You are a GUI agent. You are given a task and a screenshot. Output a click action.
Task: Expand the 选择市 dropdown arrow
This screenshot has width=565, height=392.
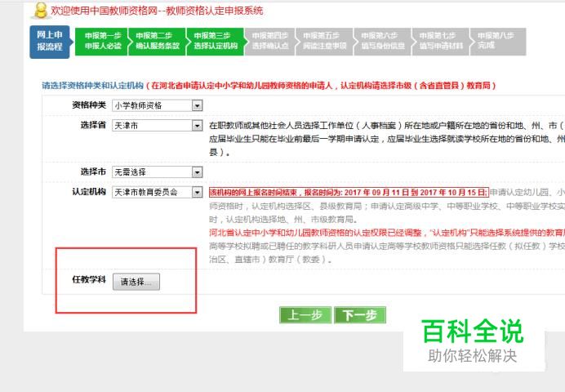[197, 172]
